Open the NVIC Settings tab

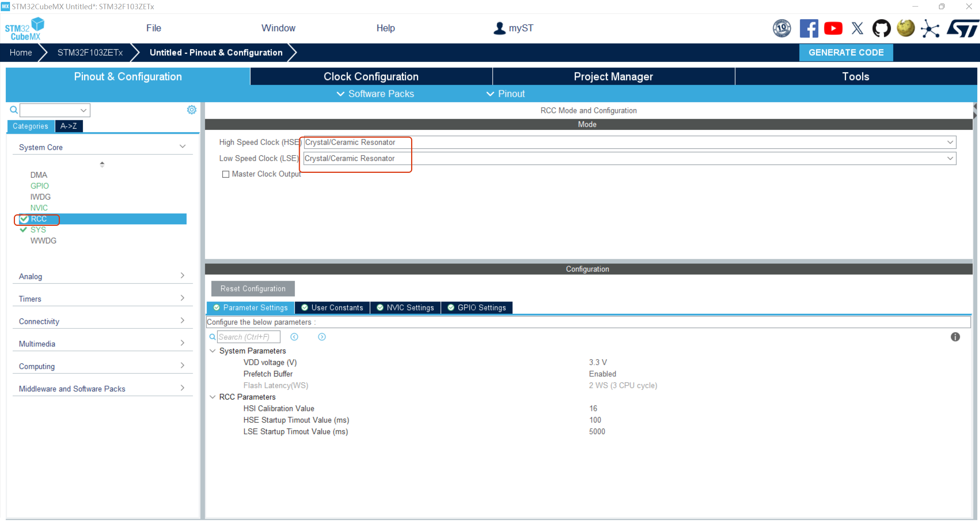point(406,308)
